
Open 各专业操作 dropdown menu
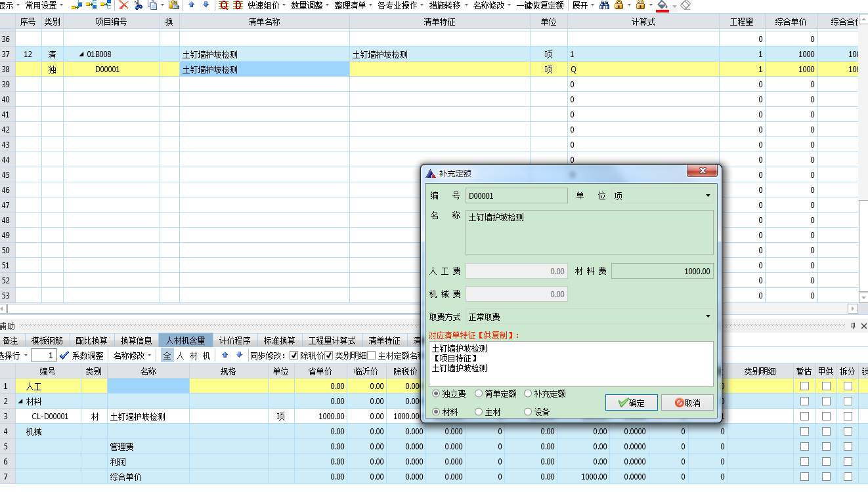(x=401, y=5)
